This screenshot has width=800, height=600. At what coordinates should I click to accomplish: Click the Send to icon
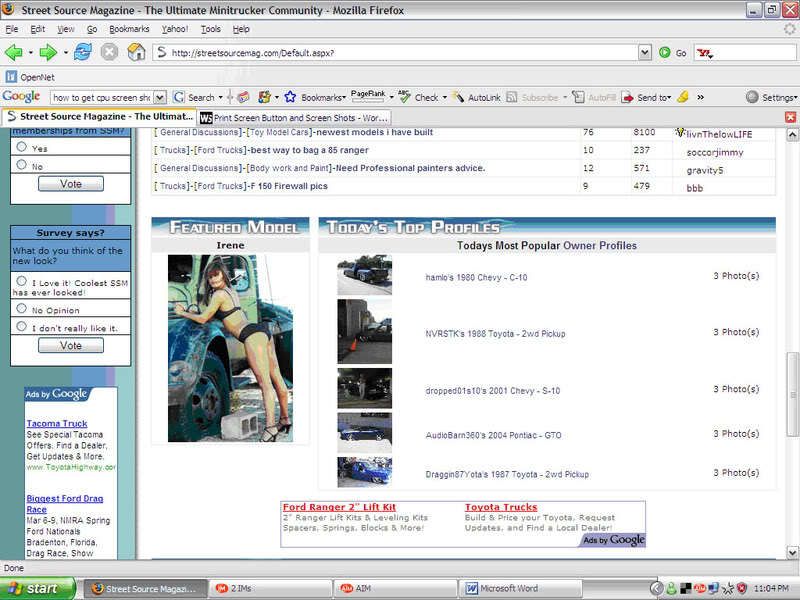(628, 97)
